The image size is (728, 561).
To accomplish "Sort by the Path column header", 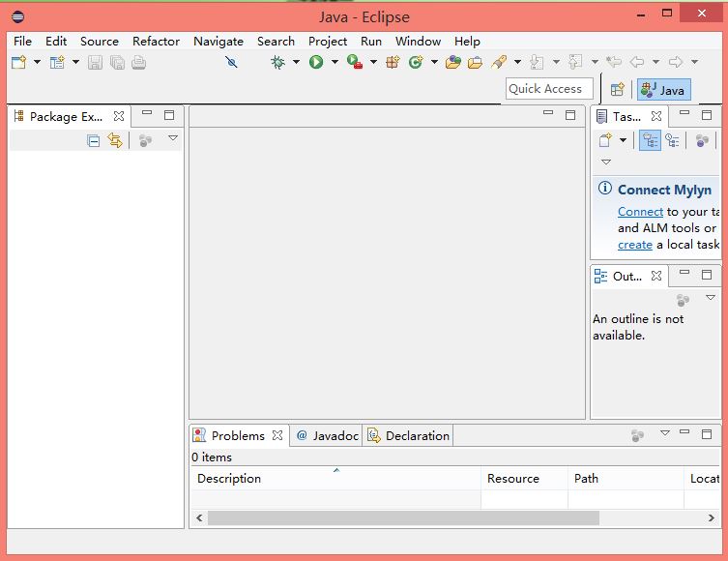I will coord(626,479).
